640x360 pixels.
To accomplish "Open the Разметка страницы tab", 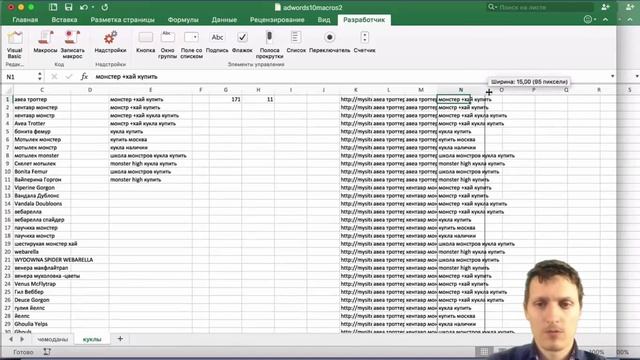I will tap(122, 20).
